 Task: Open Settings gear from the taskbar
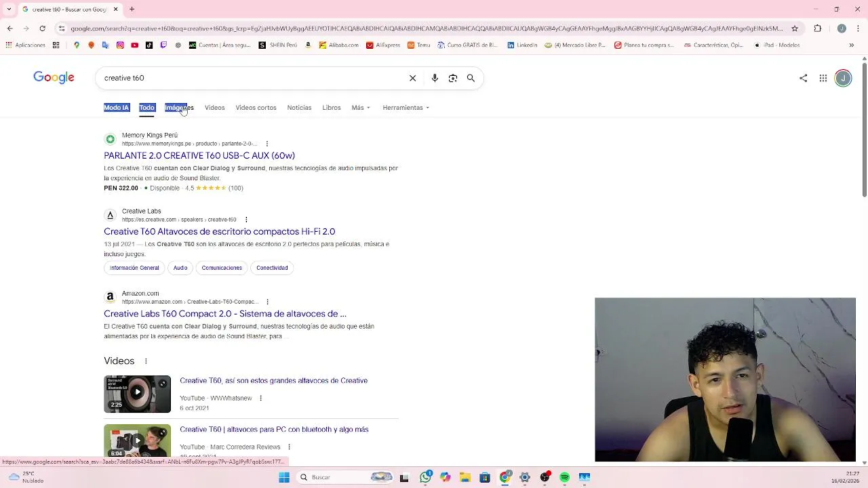tap(525, 477)
